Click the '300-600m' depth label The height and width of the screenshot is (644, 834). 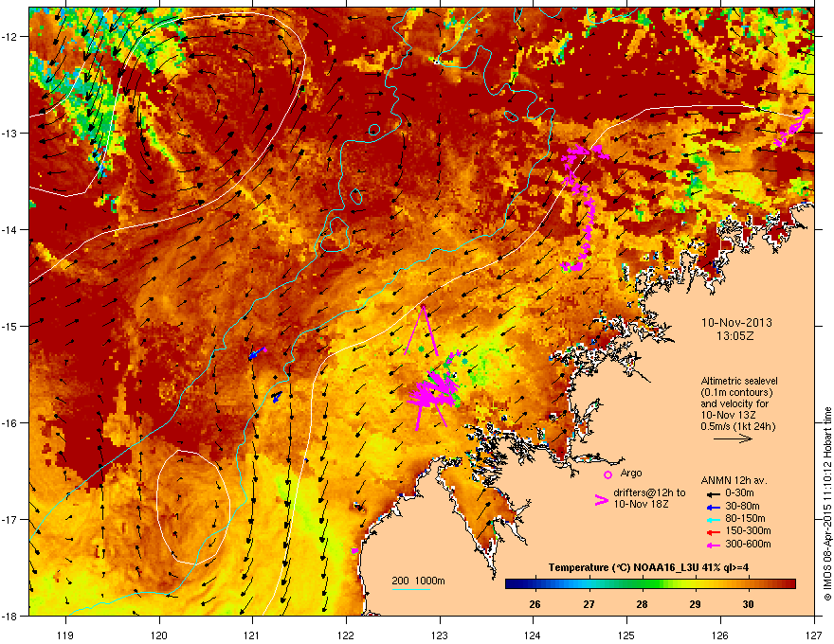(748, 545)
